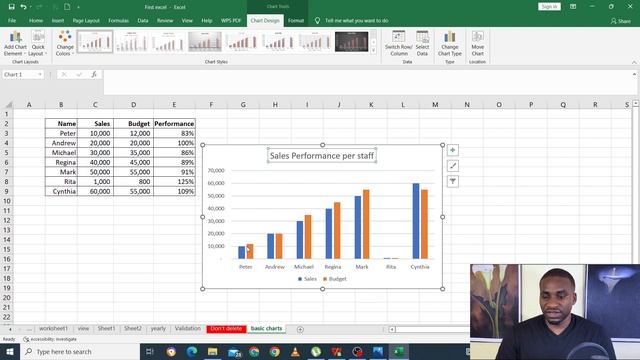Click Mark's orange Budget bar
Image resolution: width=640 pixels, height=360 pixels.
tap(366, 224)
